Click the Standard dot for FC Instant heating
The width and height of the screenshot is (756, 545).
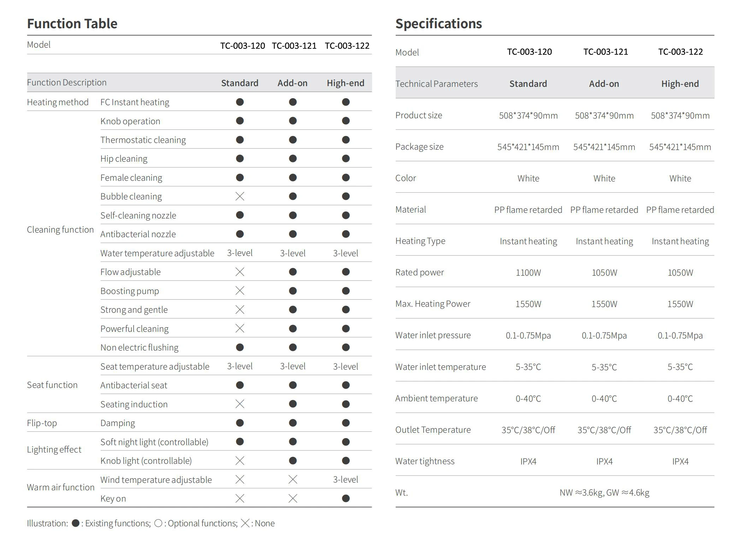tap(240, 102)
